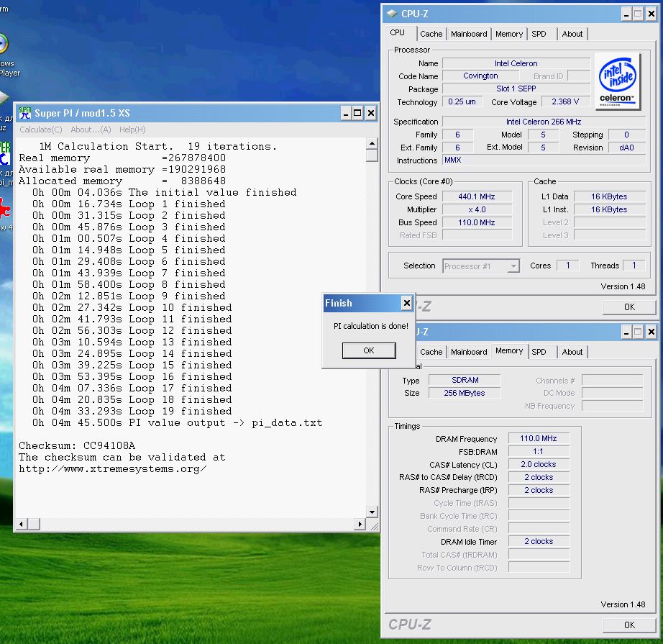Close the Super PI window
This screenshot has width=663, height=644.
coord(371,113)
